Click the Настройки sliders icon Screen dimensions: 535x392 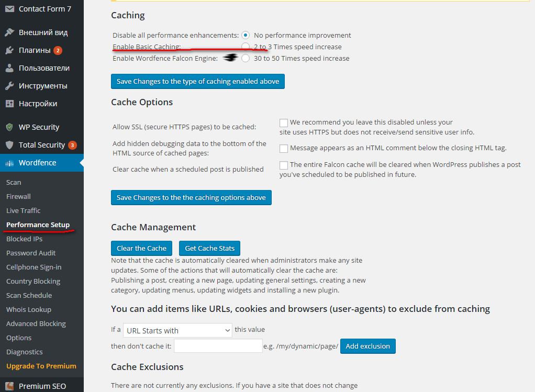9,104
